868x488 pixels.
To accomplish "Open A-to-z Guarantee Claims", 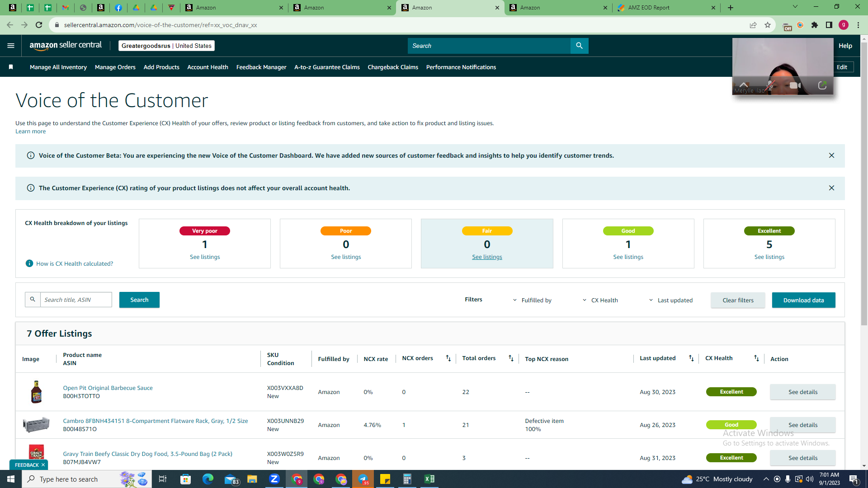I will pyautogui.click(x=327, y=67).
